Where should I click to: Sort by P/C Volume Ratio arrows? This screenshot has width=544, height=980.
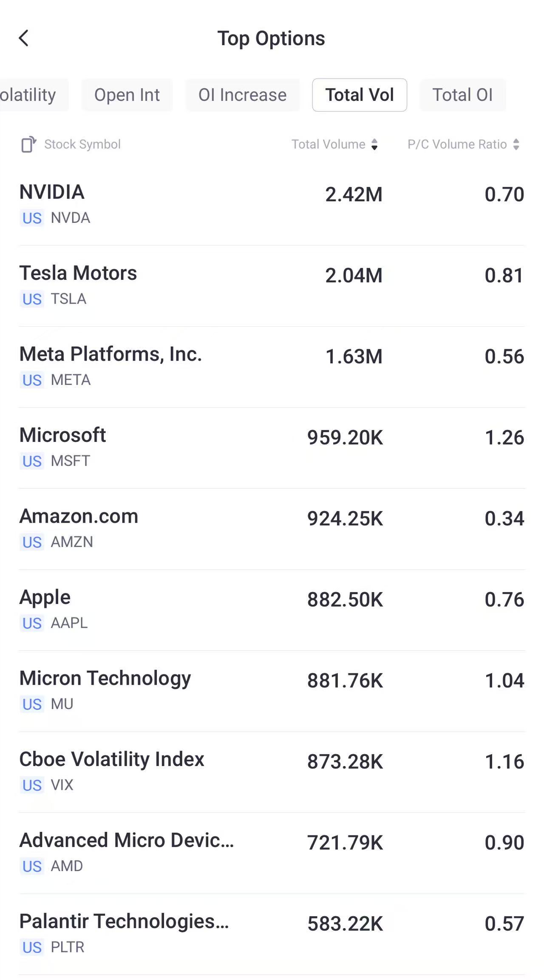click(x=516, y=144)
